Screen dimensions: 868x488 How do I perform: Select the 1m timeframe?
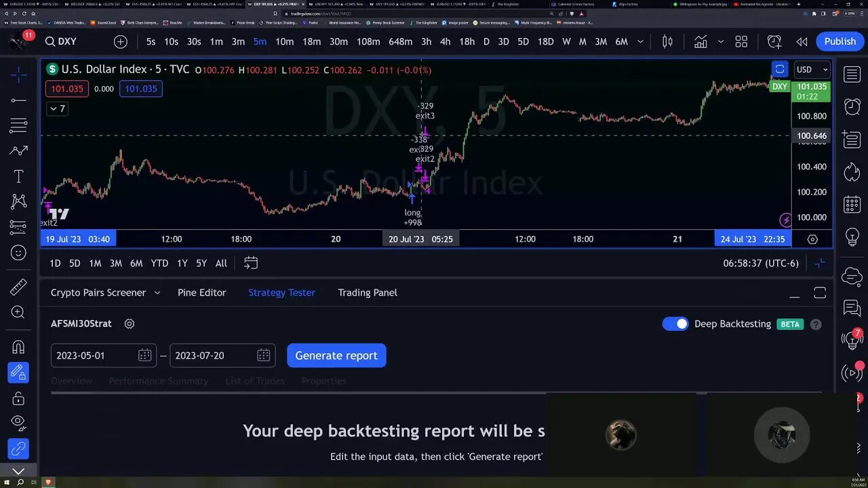216,41
